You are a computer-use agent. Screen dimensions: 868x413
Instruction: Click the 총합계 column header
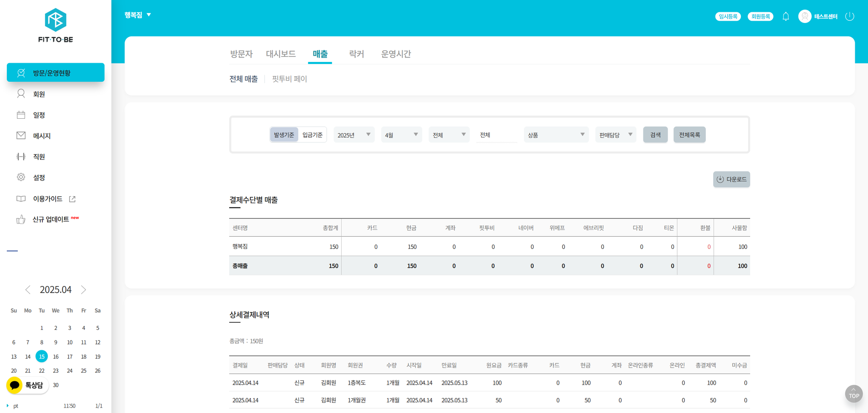click(x=331, y=228)
